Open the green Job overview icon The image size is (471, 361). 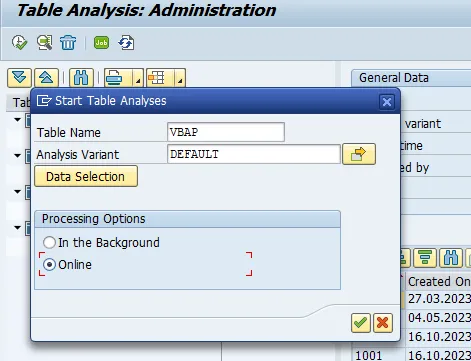point(101,43)
